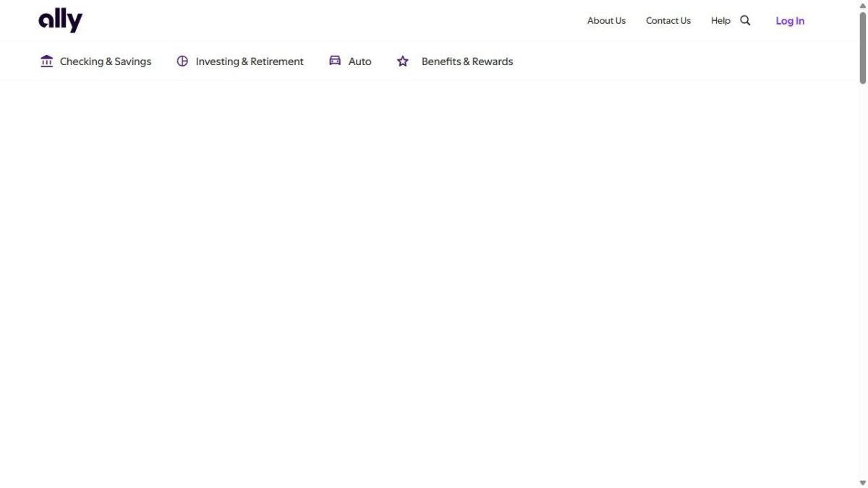Open the Help link

pos(720,21)
